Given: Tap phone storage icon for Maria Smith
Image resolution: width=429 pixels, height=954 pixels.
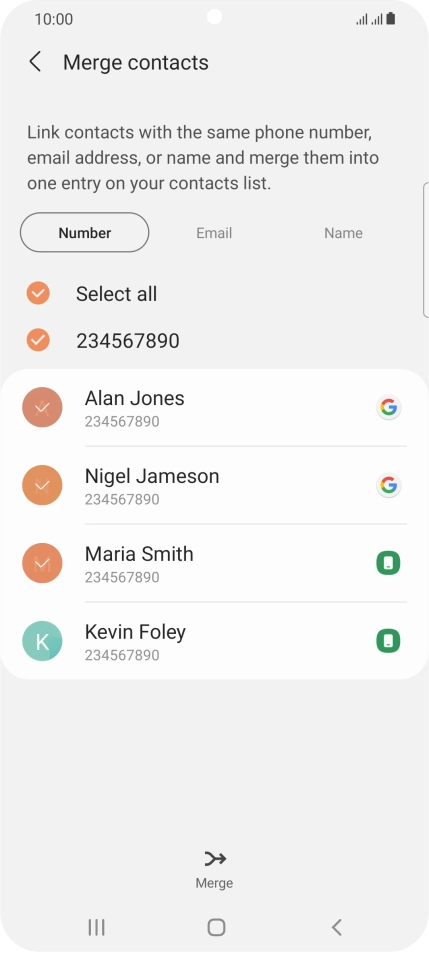Looking at the screenshot, I should coord(388,563).
